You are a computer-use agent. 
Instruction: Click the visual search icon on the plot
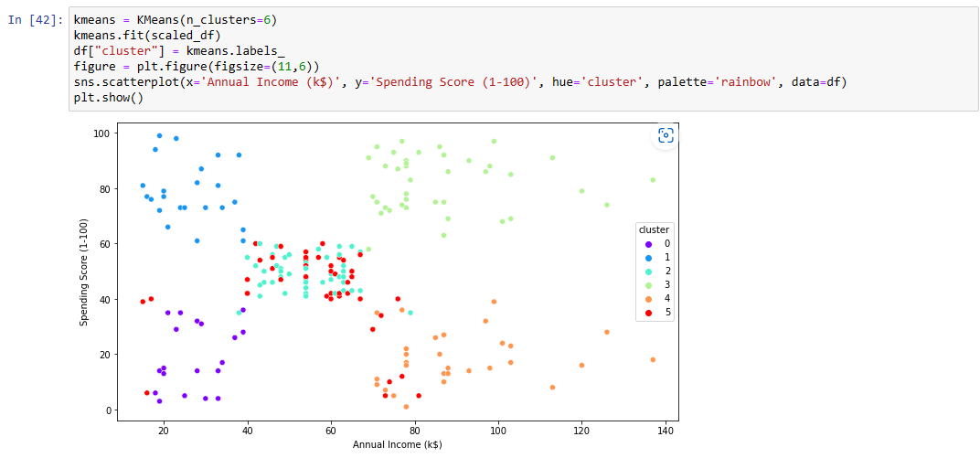click(666, 135)
